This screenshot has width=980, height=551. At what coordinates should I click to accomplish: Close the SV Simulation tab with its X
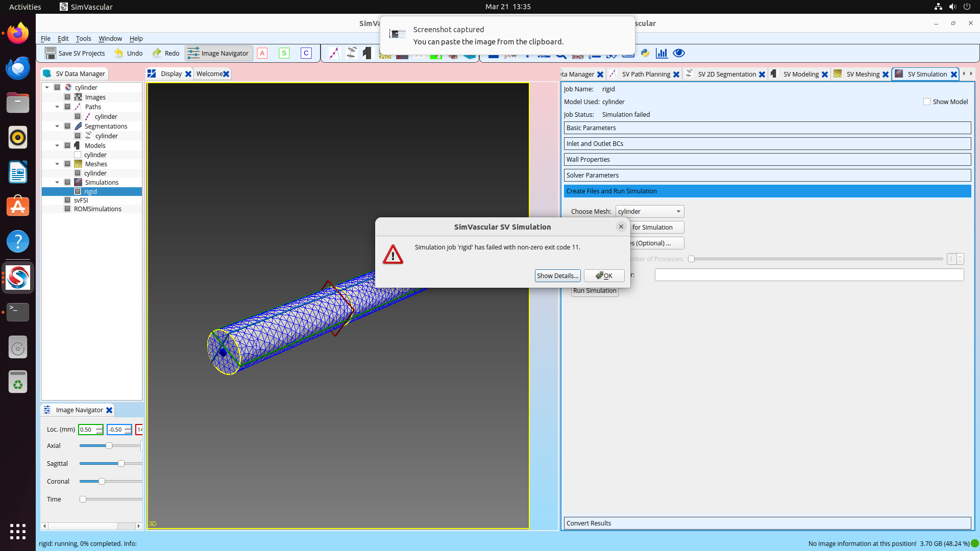(953, 74)
